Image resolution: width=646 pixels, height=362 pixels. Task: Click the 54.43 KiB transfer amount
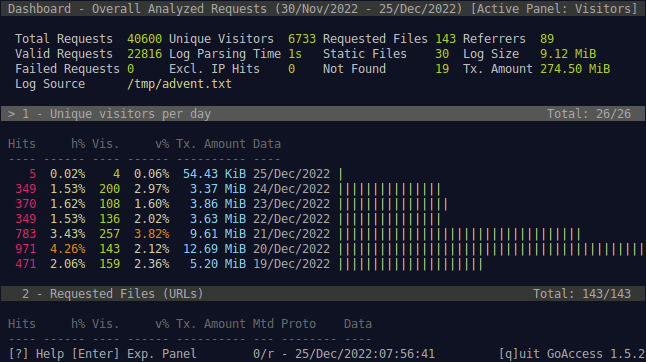coord(214,174)
